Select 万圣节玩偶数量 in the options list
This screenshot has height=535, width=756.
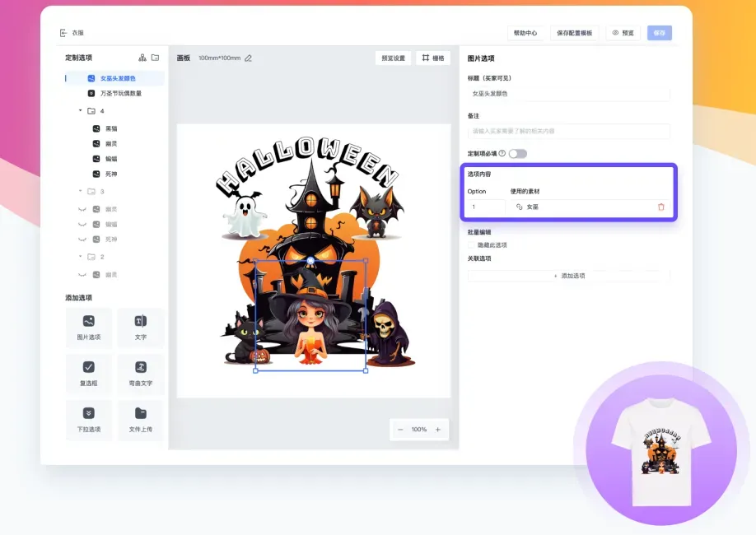(x=120, y=94)
